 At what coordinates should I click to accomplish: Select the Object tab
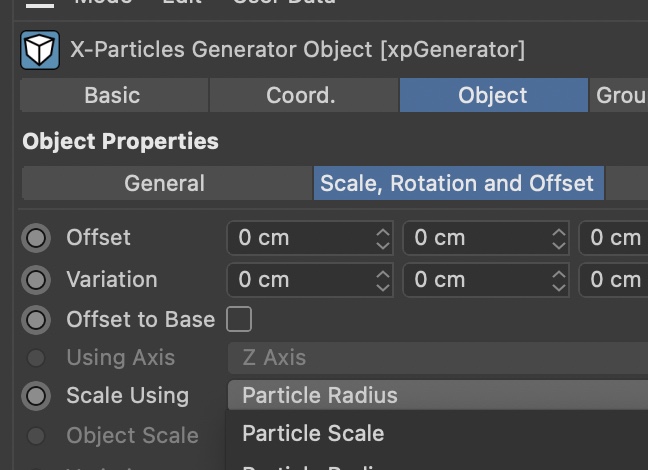coord(493,95)
